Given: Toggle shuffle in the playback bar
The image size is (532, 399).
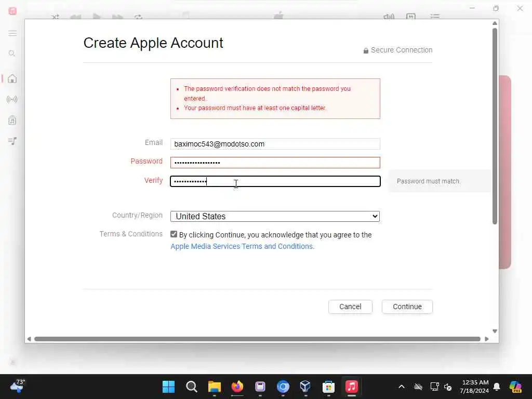Looking at the screenshot, I should click(x=55, y=17).
